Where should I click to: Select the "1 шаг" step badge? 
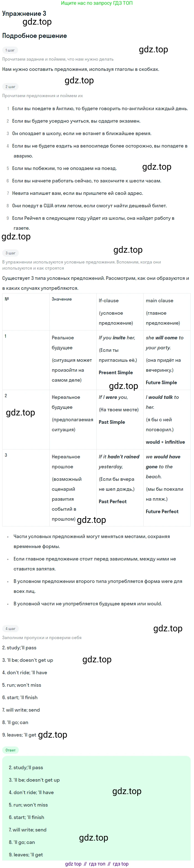[x=10, y=50]
